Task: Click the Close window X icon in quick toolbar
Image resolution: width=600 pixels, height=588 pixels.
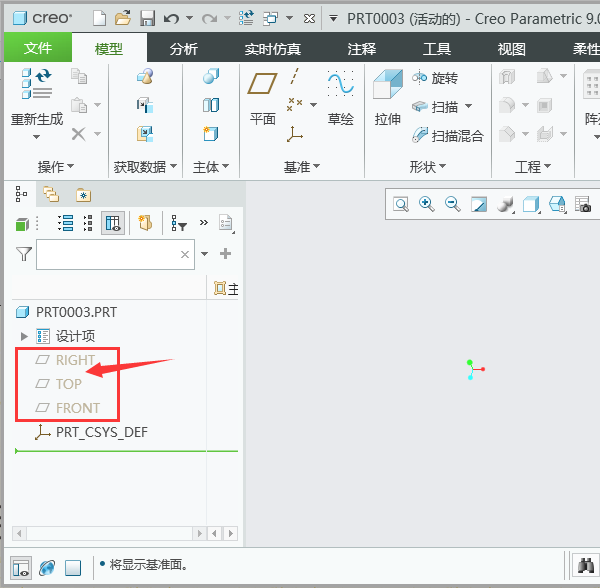Action: (x=309, y=18)
